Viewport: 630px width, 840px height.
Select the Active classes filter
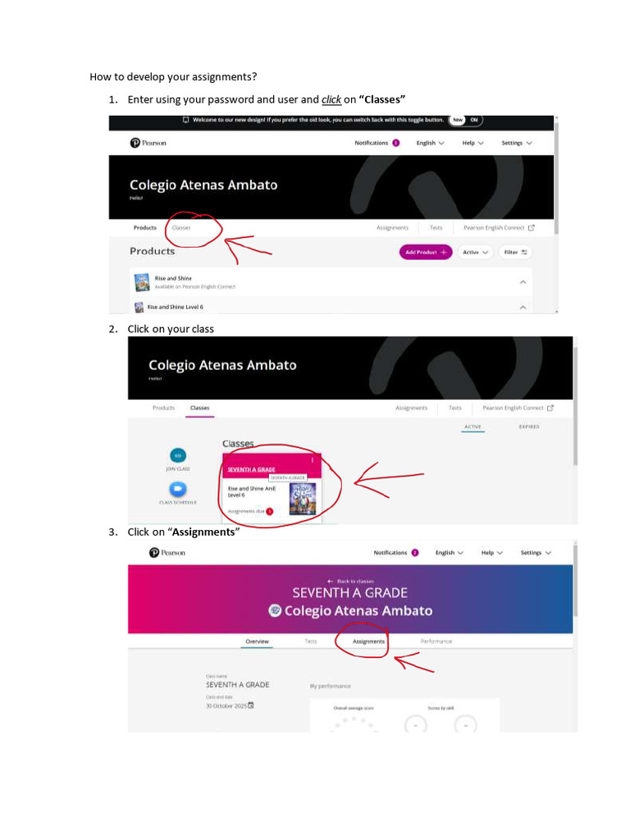click(x=472, y=427)
